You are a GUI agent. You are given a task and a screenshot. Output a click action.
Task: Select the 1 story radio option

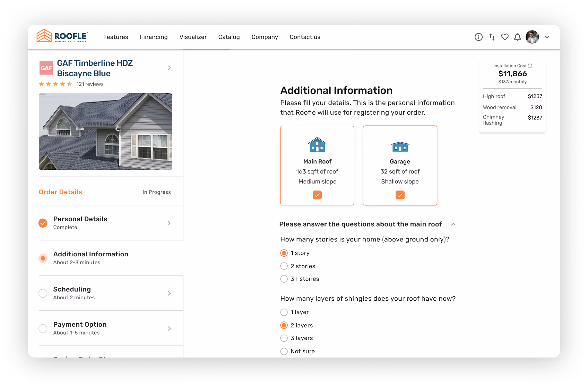coord(284,253)
